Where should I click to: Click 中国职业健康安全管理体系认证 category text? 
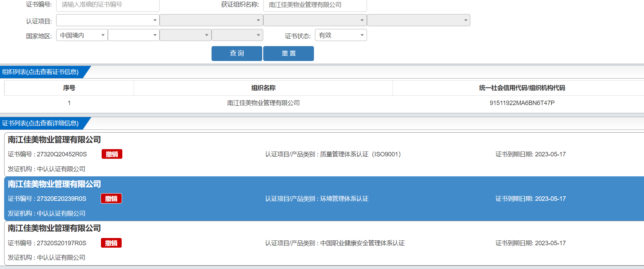(362, 243)
